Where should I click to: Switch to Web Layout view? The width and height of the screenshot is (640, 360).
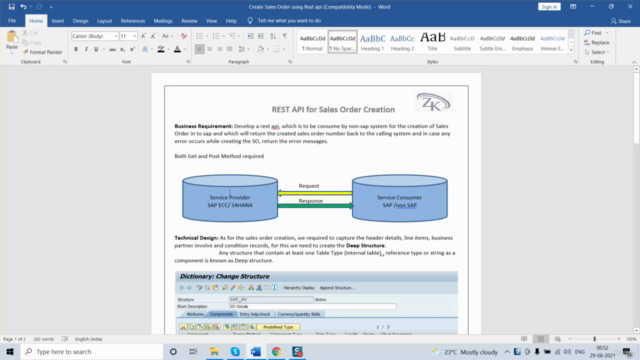(x=558, y=339)
